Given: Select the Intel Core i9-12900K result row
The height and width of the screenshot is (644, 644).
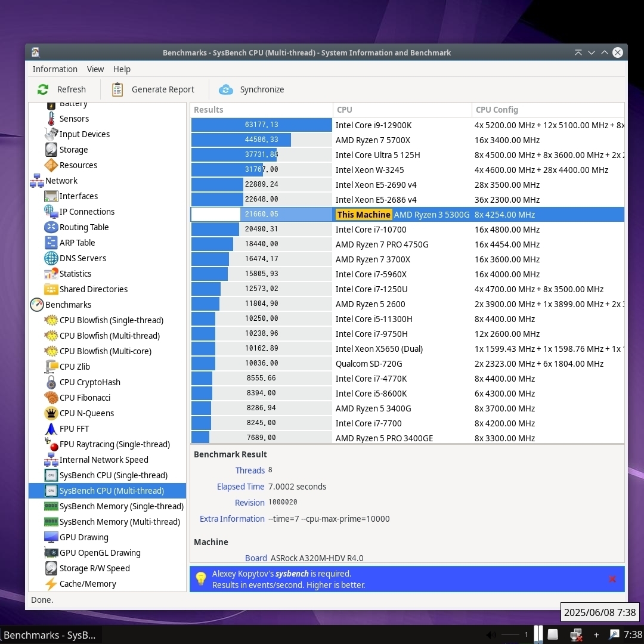Looking at the screenshot, I should [x=407, y=125].
